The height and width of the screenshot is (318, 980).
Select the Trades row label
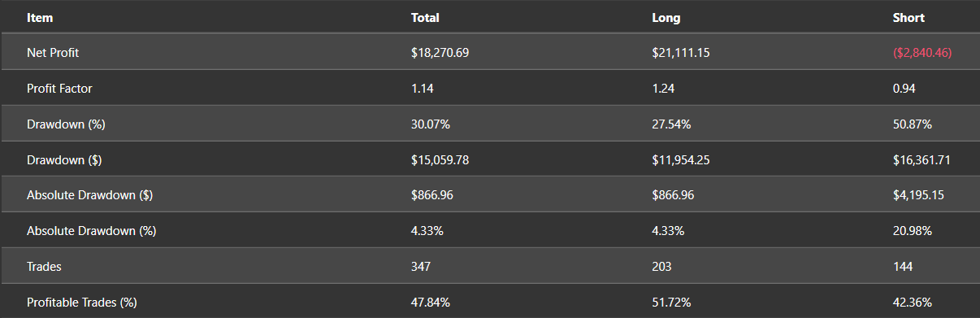44,266
